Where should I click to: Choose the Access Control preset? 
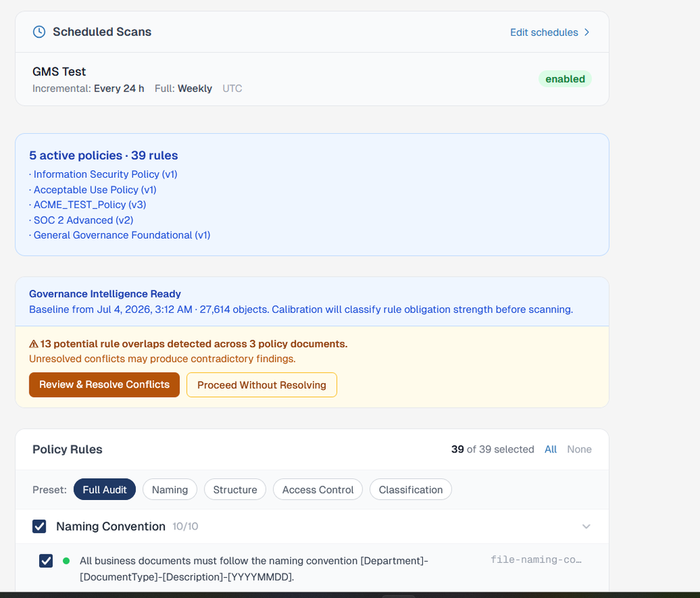point(318,489)
